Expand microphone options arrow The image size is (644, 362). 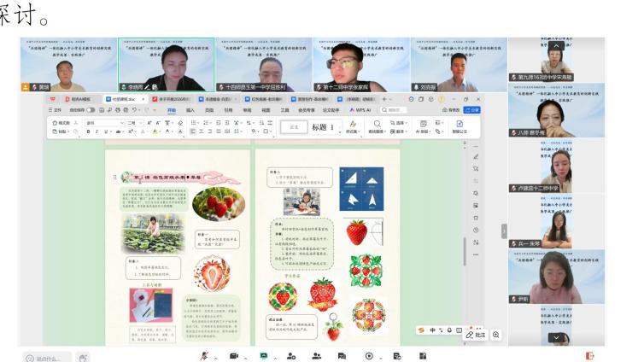coord(215,359)
